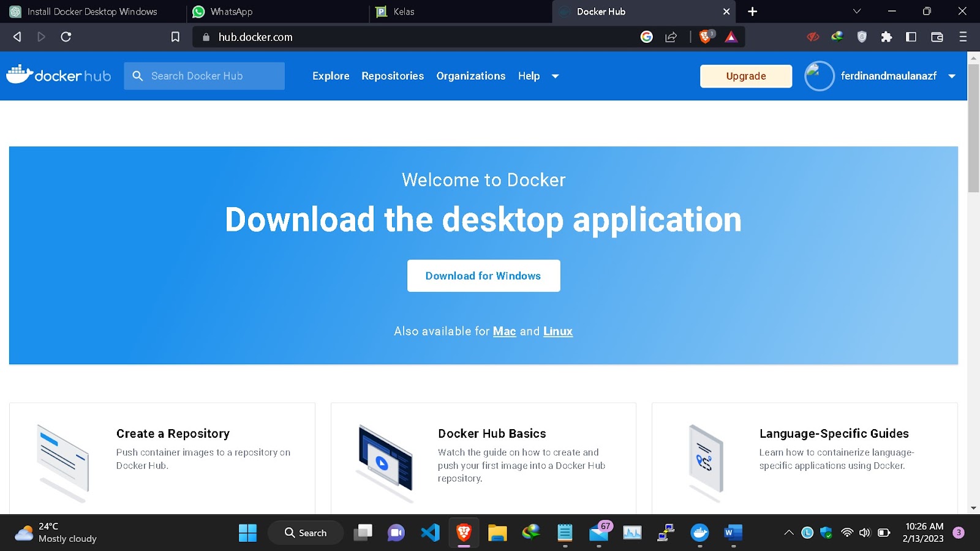Click the share page icon
The image size is (980, 551).
coord(671,37)
